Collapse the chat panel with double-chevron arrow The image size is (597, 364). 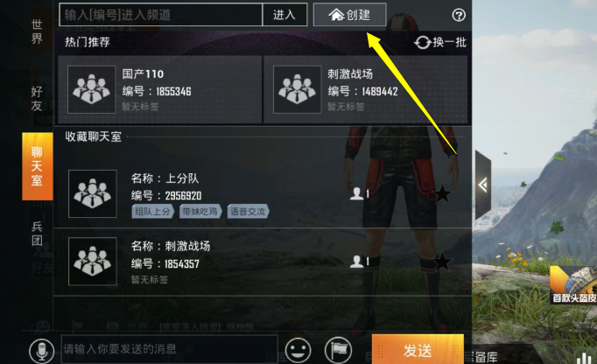click(483, 185)
